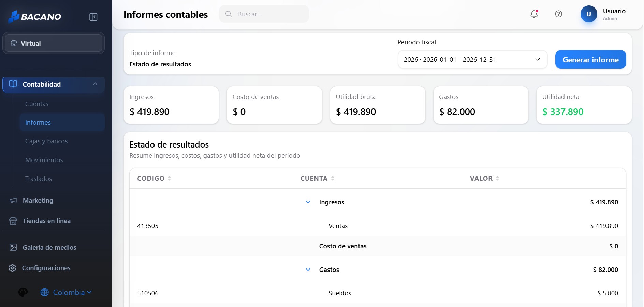This screenshot has width=644, height=307.
Task: Click the globe icon beside Colombia
Action: 45,292
